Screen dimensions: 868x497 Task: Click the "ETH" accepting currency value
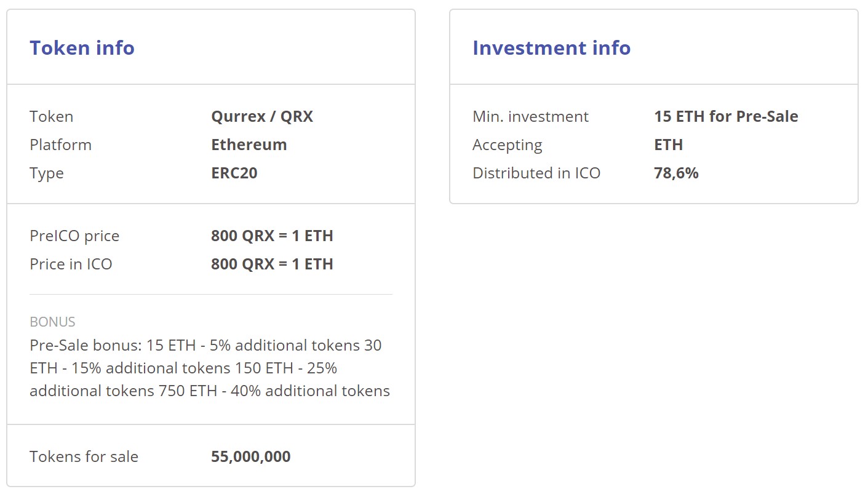tap(668, 145)
